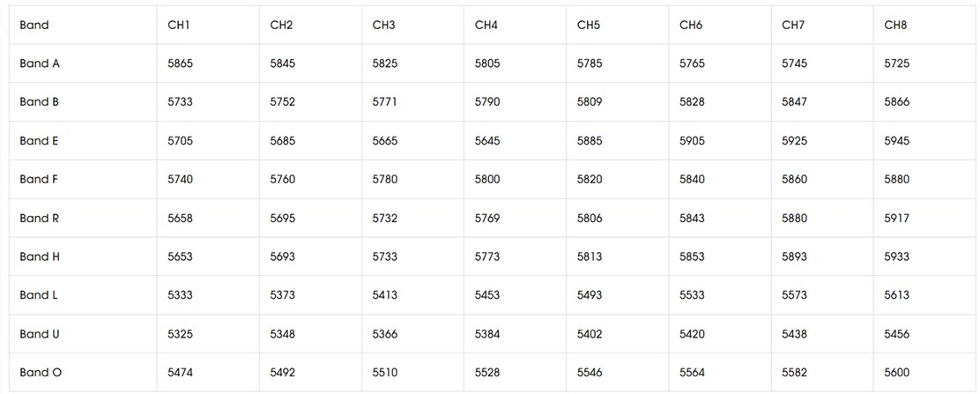Select Band A CH6 value 5765
This screenshot has width=980, height=394.
[692, 63]
